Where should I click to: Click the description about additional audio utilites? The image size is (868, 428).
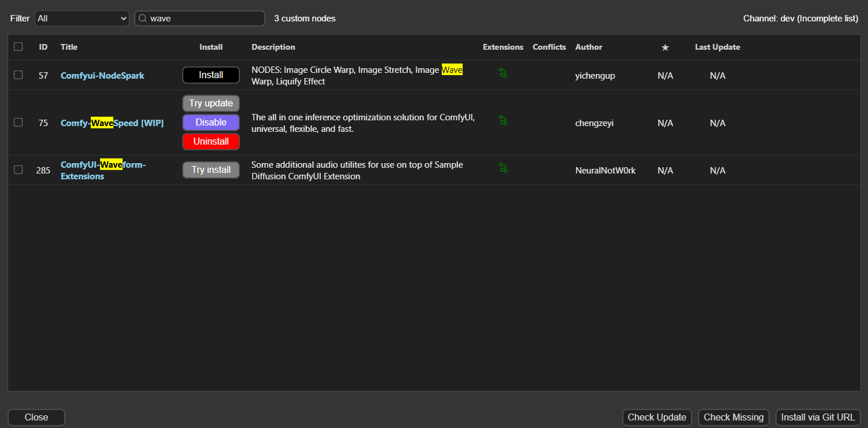357,171
